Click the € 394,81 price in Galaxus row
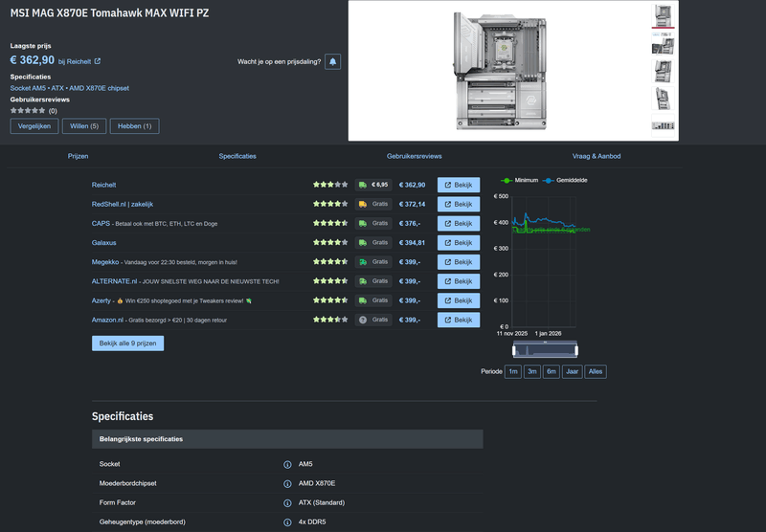Screen dimensions: 766x532 (412, 243)
